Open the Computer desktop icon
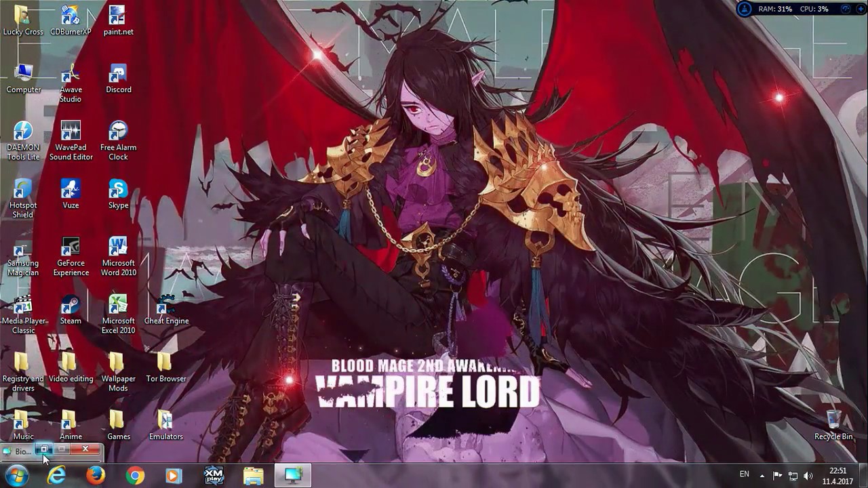The image size is (868, 488). click(x=23, y=78)
